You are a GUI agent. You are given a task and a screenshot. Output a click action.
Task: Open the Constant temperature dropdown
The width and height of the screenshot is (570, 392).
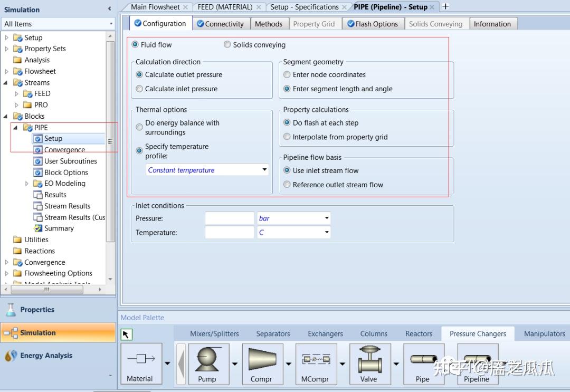tap(264, 170)
